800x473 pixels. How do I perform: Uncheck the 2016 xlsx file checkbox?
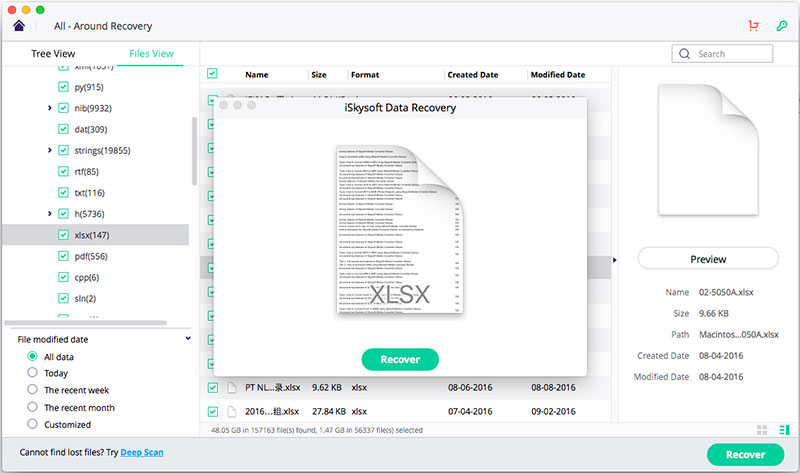pos(213,412)
